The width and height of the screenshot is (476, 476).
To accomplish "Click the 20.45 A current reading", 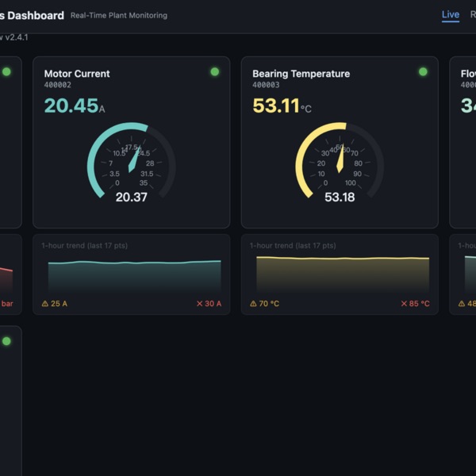I will 75,106.
